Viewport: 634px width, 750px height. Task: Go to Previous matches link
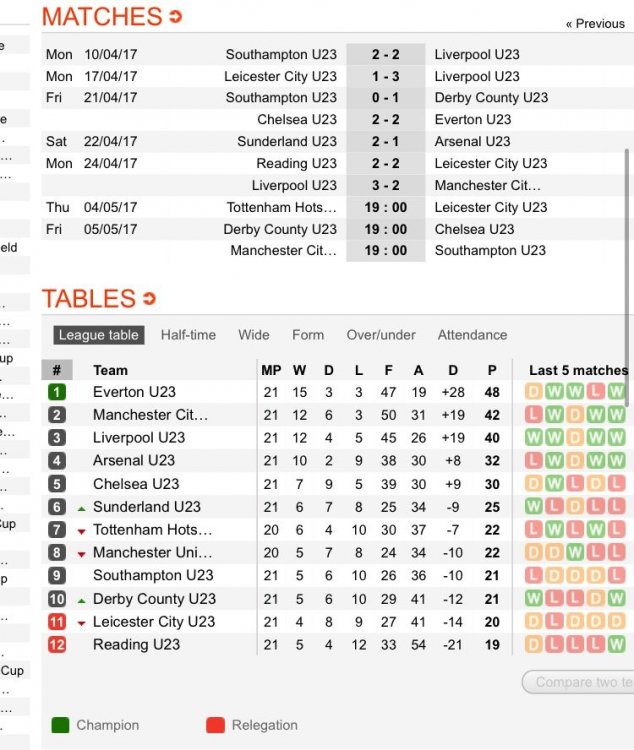595,24
